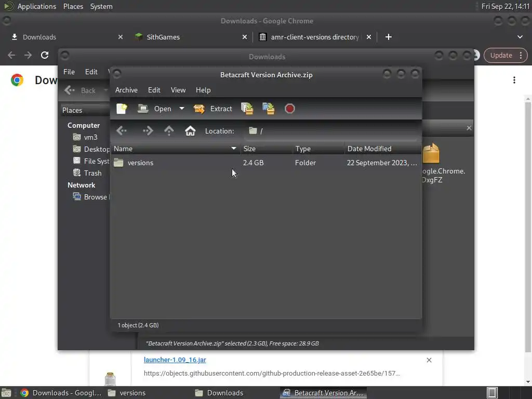Remove launcher-1.09_16.jar from downloads list
Image resolution: width=532 pixels, height=399 pixels.
429,360
